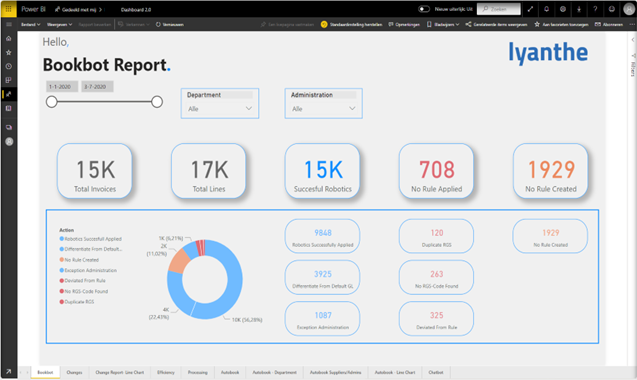Viewport: 637px width, 380px height.
Task: Select the Bookbot page tab
Action: (x=45, y=372)
